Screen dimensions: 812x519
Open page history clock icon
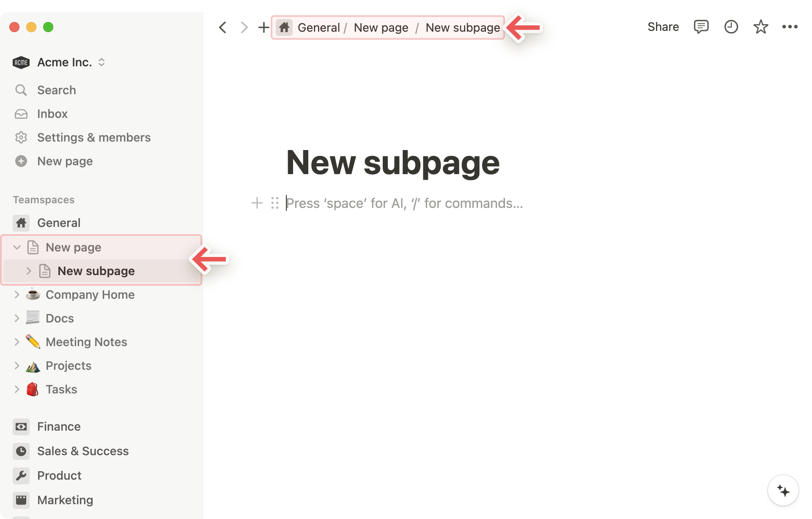click(x=731, y=27)
